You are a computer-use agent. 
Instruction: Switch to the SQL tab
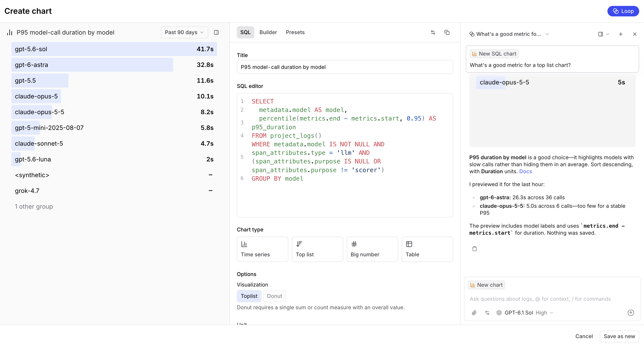(245, 32)
